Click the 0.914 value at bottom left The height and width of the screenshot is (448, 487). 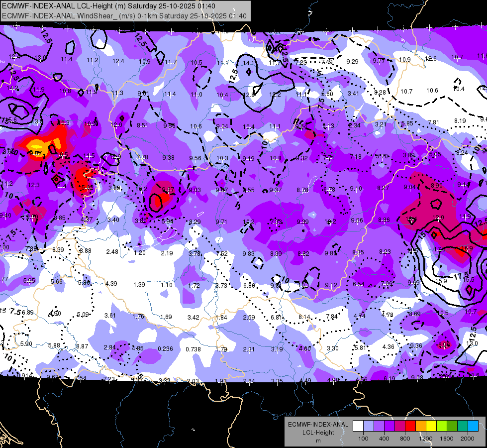[25, 375]
